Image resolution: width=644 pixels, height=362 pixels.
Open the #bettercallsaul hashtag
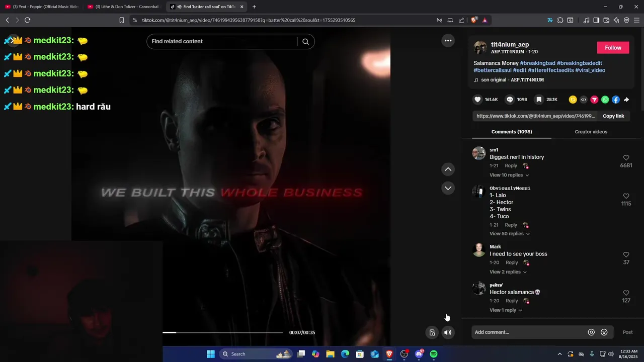493,70
